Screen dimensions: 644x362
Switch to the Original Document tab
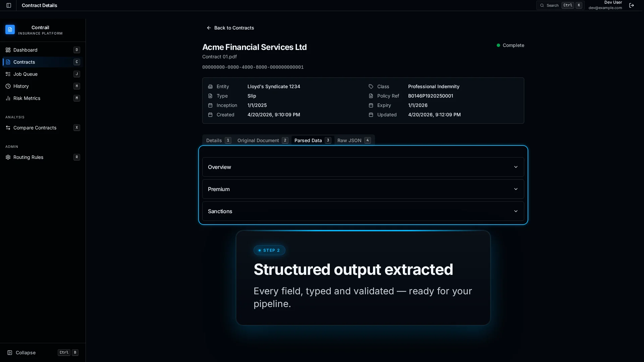[263, 140]
